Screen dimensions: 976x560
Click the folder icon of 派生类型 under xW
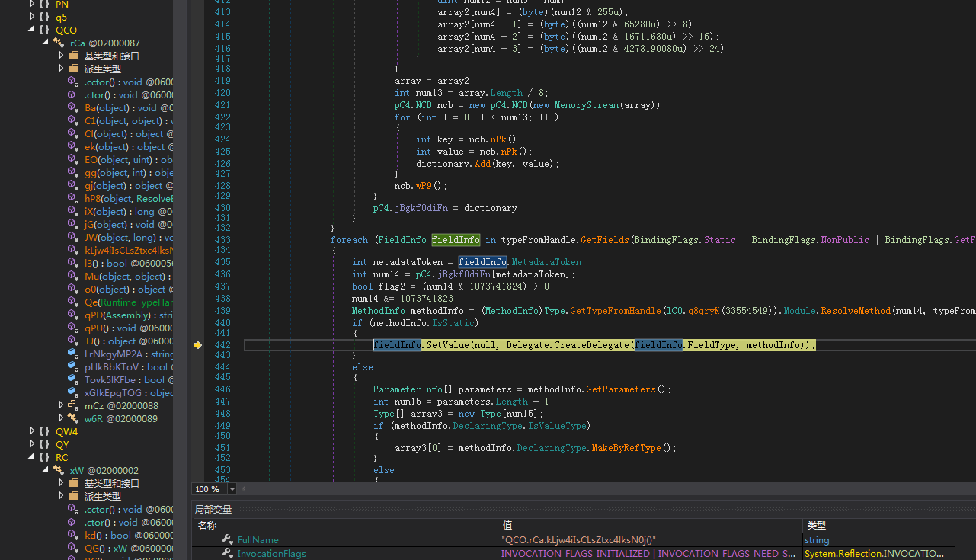click(73, 497)
